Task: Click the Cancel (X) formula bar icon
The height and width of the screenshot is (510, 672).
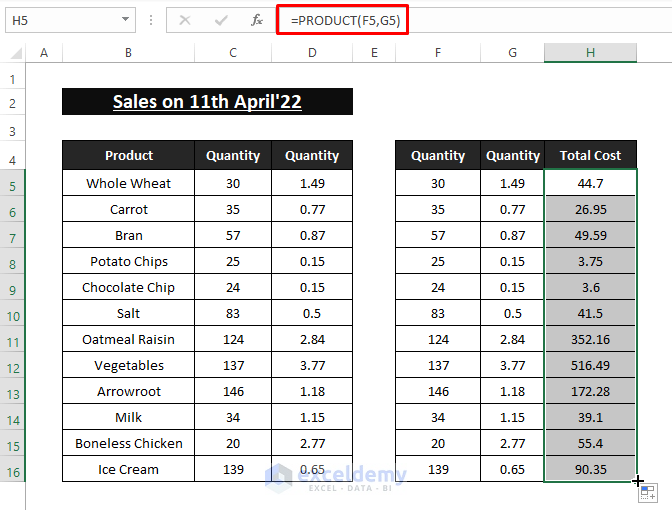Action: 185,20
